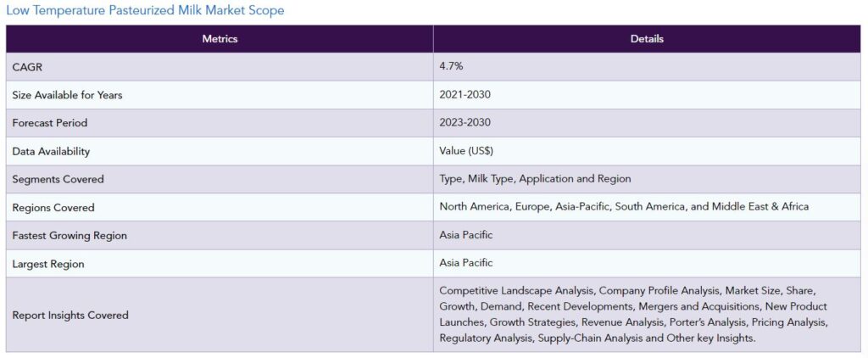Select the Regions Covered label
Screen dimensions: 868x358
coord(53,208)
